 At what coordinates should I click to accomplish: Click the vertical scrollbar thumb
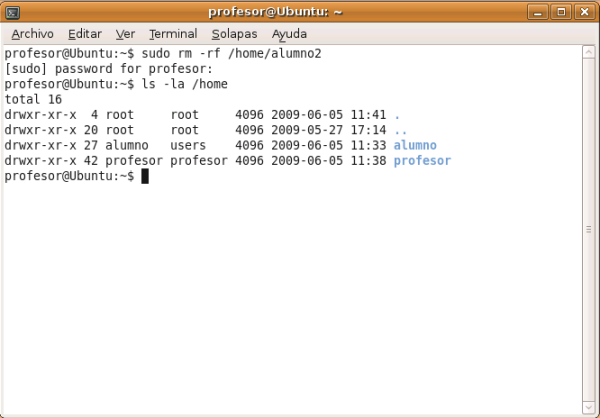pos(588,228)
